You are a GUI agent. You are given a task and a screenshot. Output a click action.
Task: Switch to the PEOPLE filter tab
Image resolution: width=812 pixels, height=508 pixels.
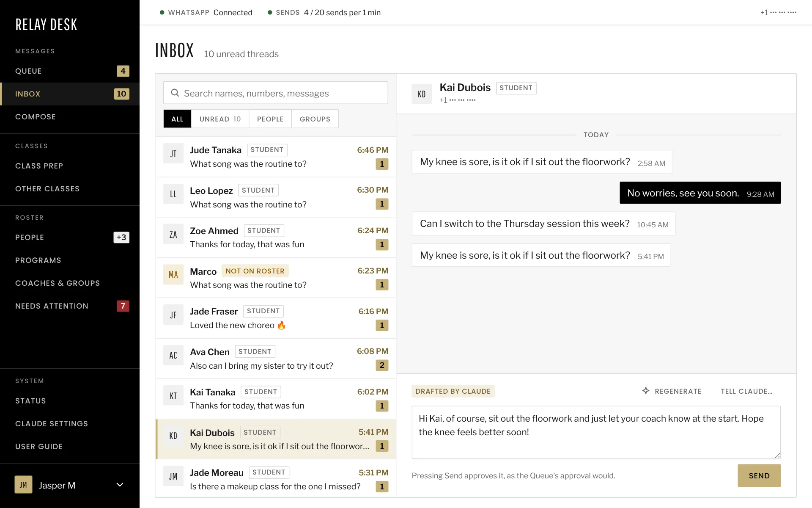click(270, 119)
